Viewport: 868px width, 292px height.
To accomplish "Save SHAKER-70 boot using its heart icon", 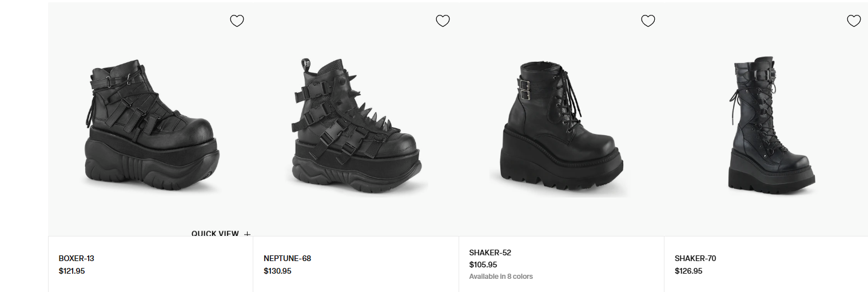I will (854, 21).
